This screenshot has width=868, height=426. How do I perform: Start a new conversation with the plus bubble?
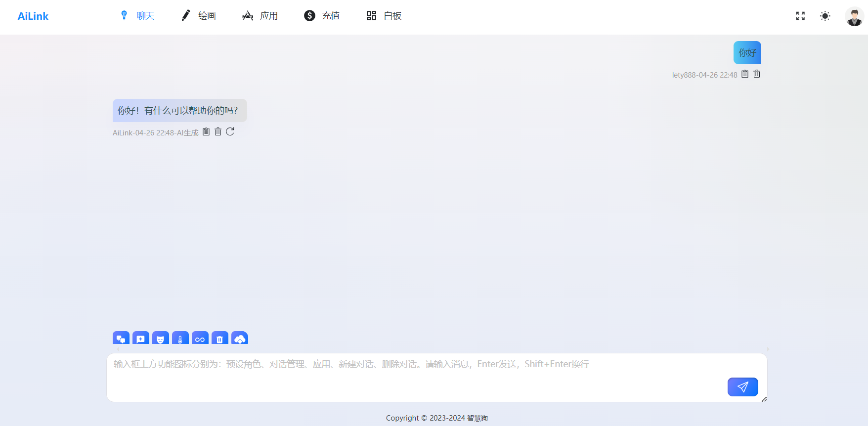(141, 339)
